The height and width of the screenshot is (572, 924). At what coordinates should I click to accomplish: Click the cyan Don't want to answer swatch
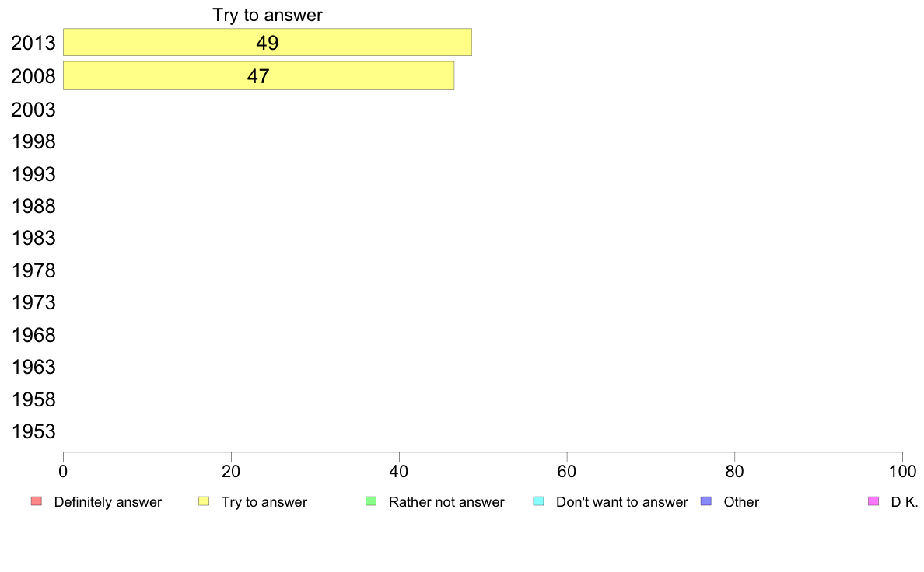click(538, 501)
